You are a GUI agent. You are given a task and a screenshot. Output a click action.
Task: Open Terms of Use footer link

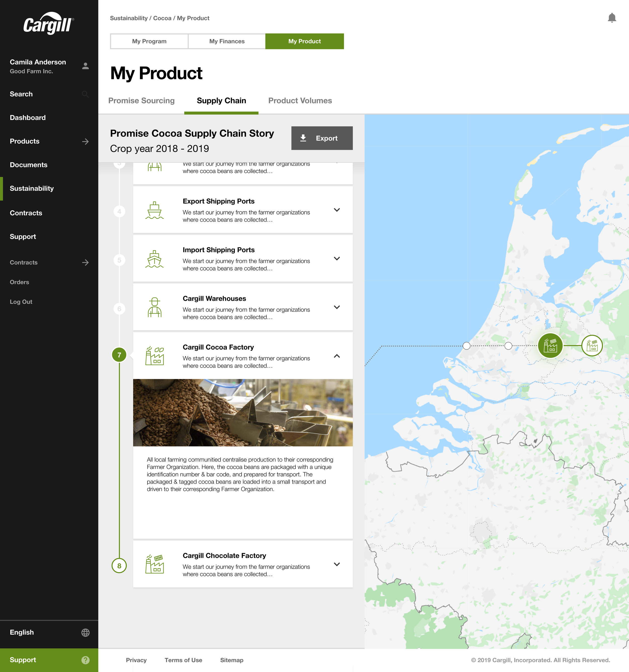[x=183, y=660]
